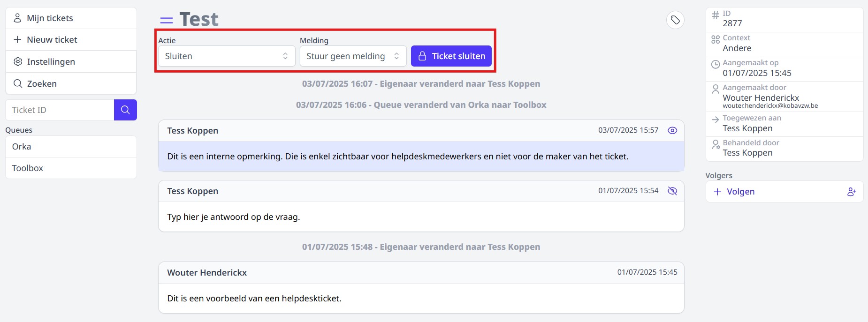Click the Context grid icon

716,39
